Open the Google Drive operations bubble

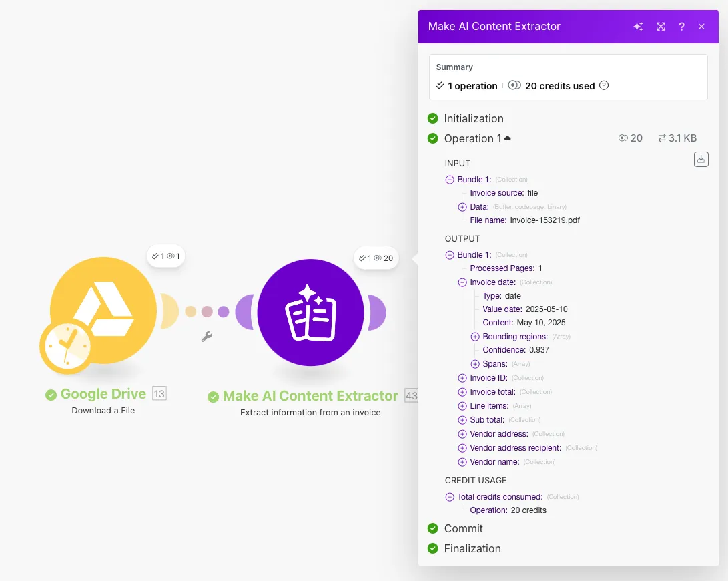[165, 256]
